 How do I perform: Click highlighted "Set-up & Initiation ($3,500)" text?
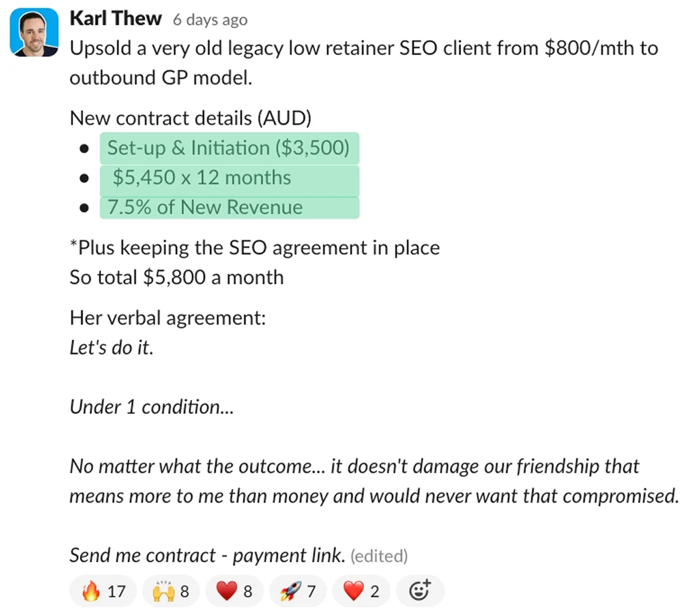click(x=228, y=148)
